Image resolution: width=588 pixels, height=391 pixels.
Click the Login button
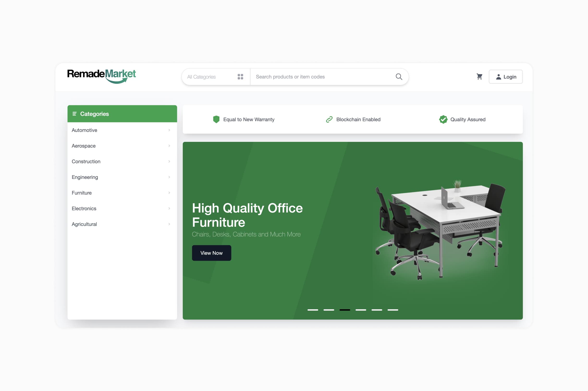point(506,76)
